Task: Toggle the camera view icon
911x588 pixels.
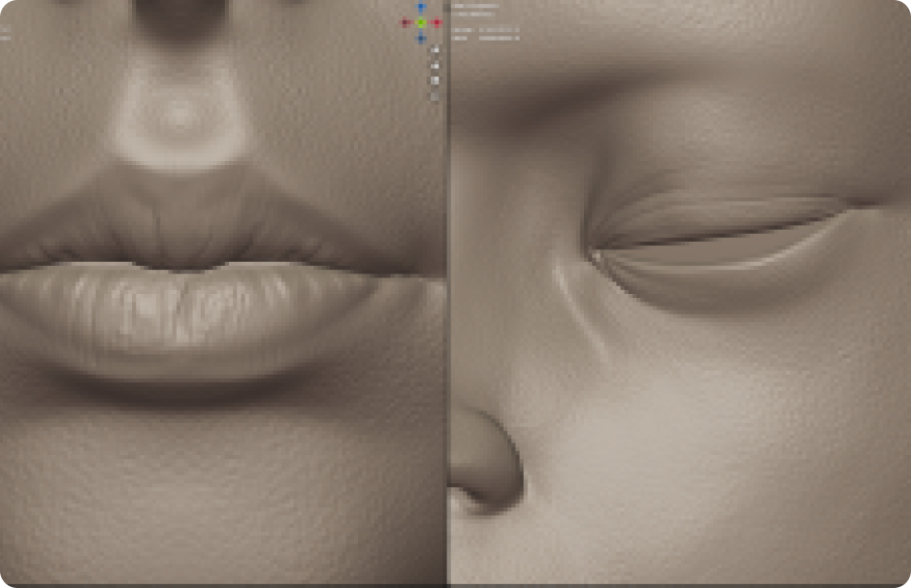Action: click(435, 81)
